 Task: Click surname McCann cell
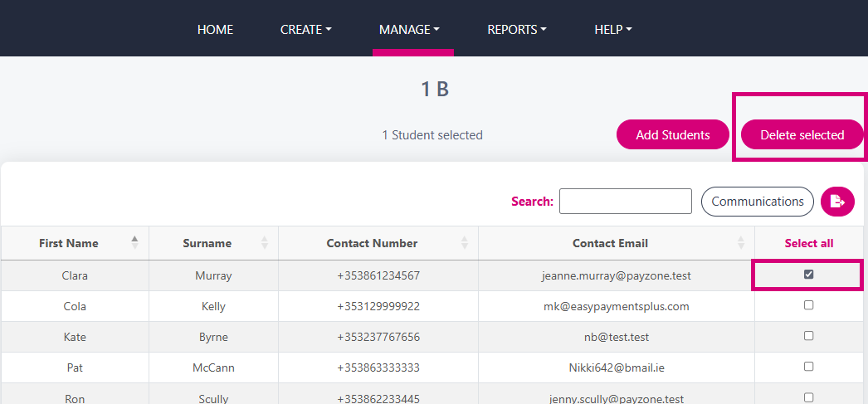(213, 367)
